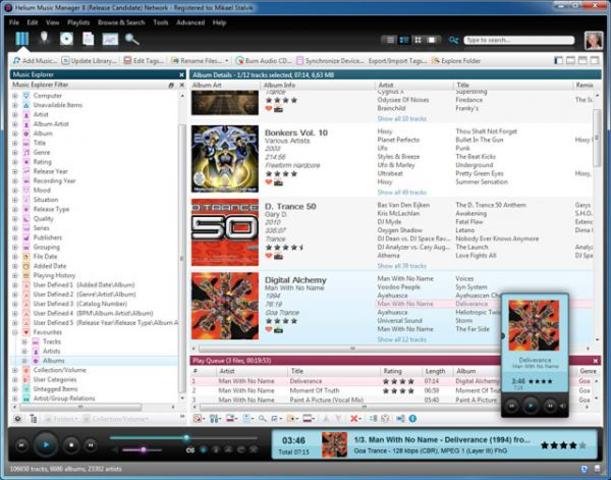Viewport: 611px width, 480px height.
Task: Expand the Genre tree node
Action: [15, 152]
